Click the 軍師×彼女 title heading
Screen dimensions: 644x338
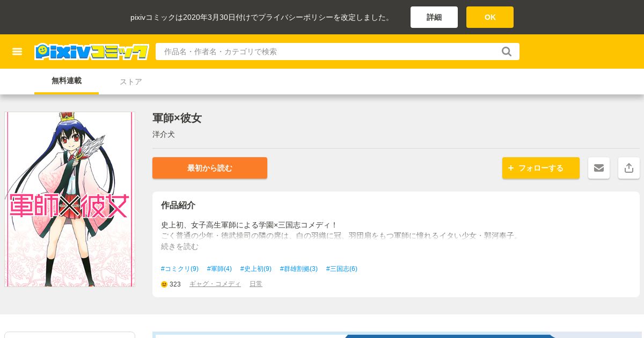177,118
